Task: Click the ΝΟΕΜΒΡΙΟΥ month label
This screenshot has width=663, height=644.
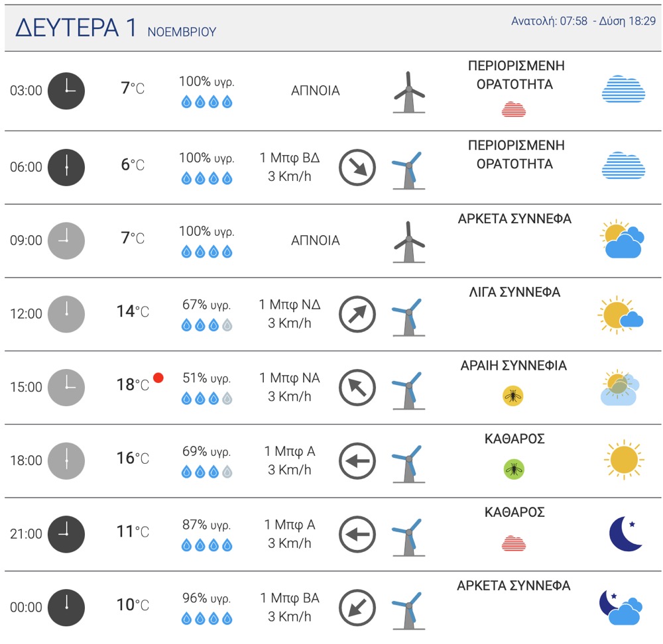Action: [182, 32]
